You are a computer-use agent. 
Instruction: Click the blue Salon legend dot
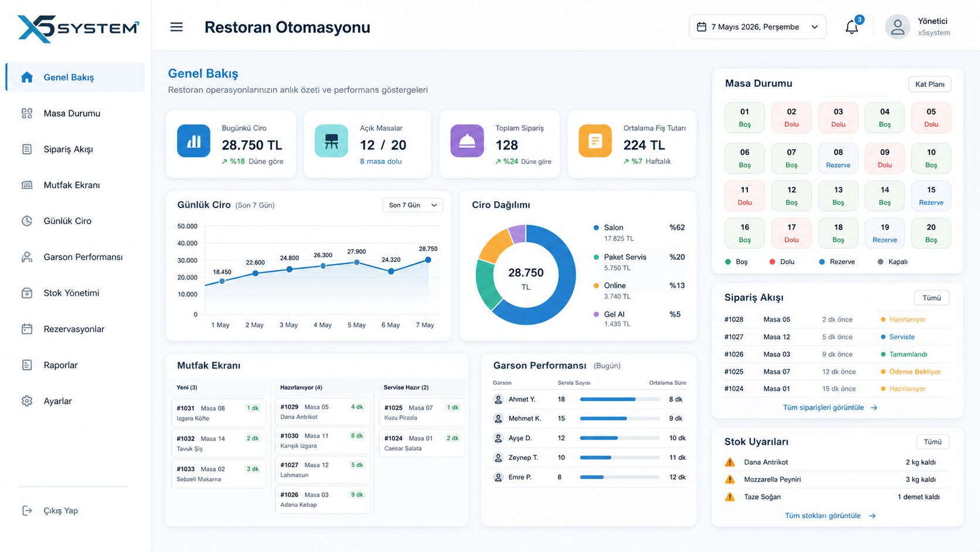[596, 228]
